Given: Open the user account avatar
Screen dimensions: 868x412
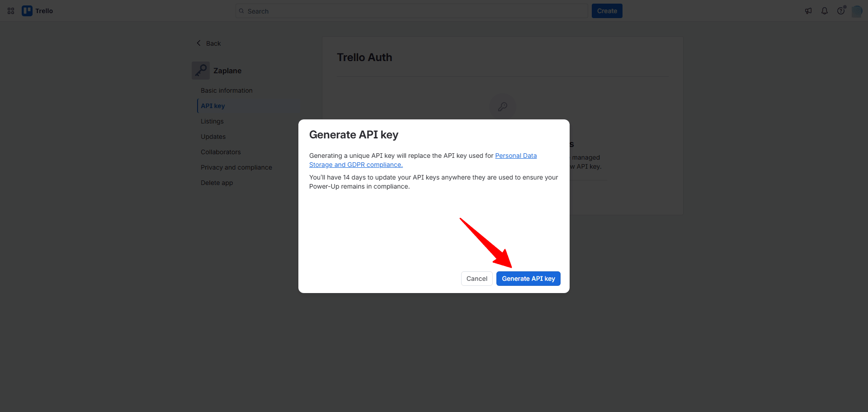Looking at the screenshot, I should (857, 11).
